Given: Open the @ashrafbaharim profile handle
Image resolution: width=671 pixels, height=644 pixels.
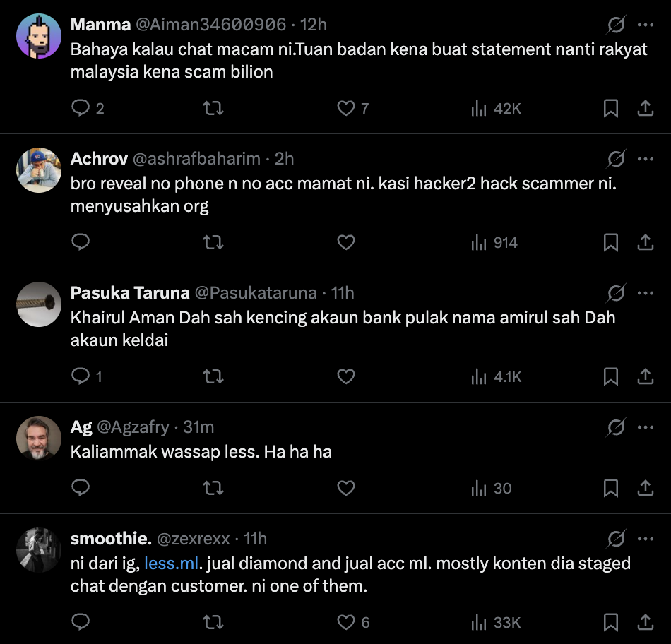Looking at the screenshot, I should click(196, 159).
